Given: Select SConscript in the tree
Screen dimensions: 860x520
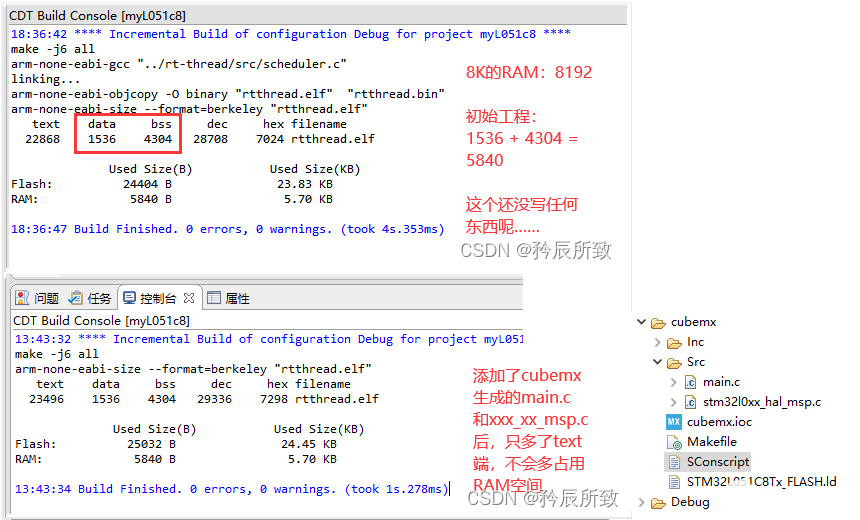Looking at the screenshot, I should 718,462.
